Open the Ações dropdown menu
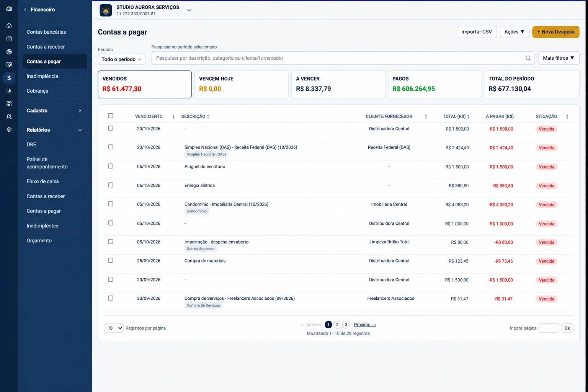 (x=514, y=32)
